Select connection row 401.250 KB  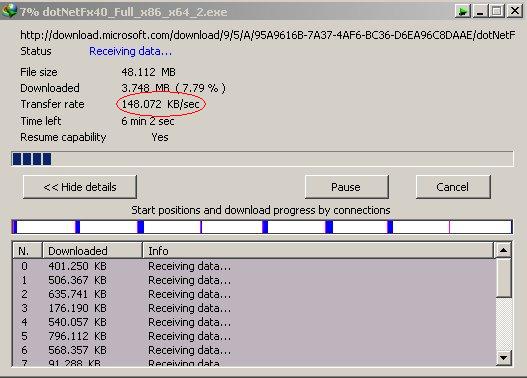254,266
